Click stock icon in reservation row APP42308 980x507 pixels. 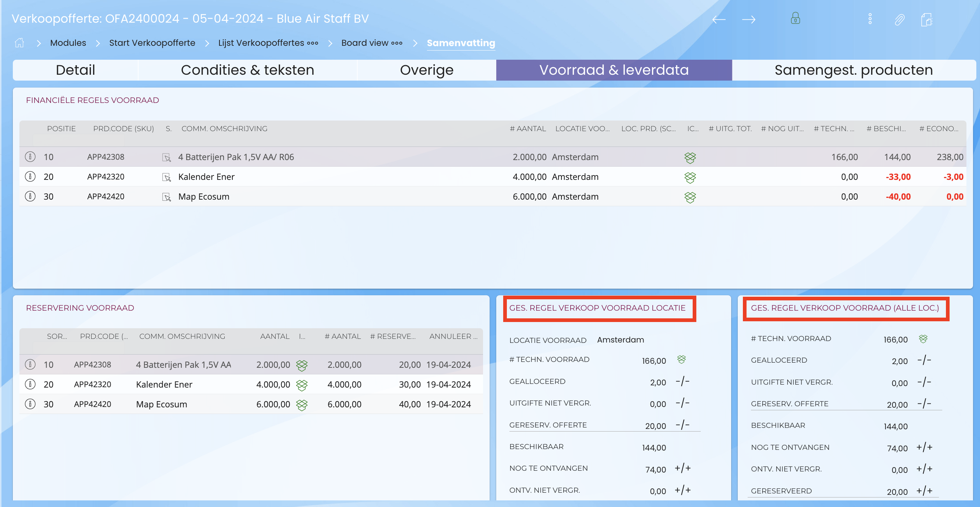pyautogui.click(x=302, y=365)
